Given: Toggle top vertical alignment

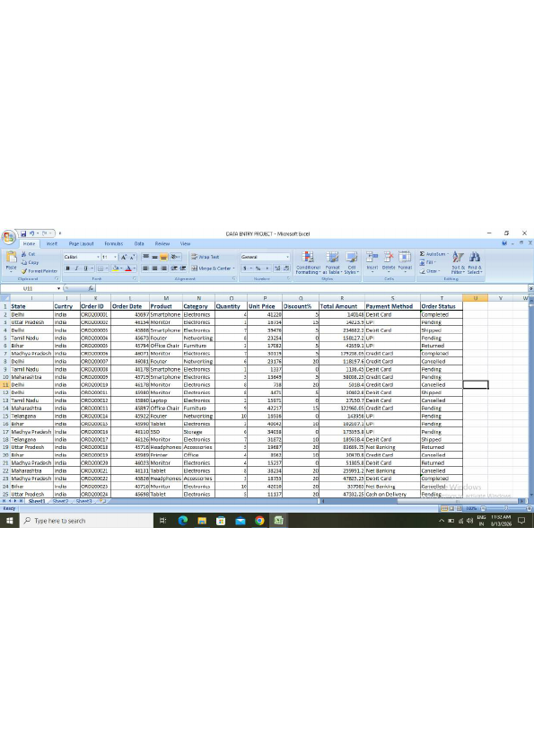Looking at the screenshot, I should (x=146, y=257).
